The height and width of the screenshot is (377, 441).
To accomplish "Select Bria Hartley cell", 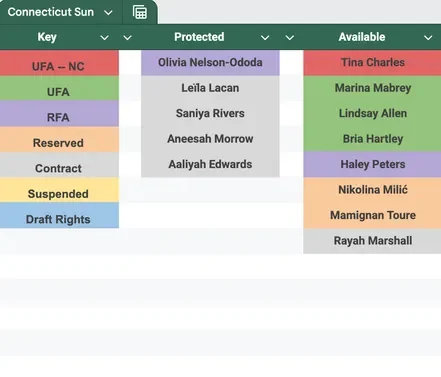I will coord(372,139).
